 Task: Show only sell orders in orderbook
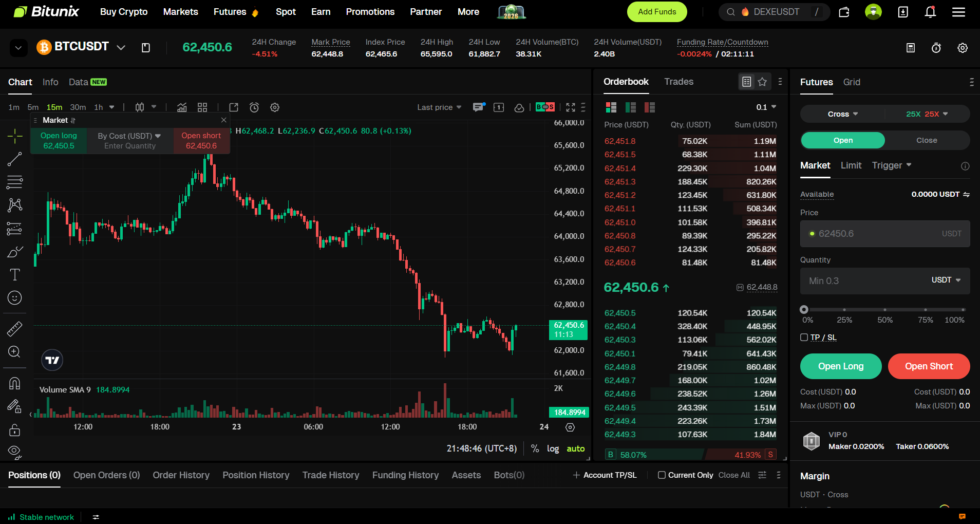[650, 107]
